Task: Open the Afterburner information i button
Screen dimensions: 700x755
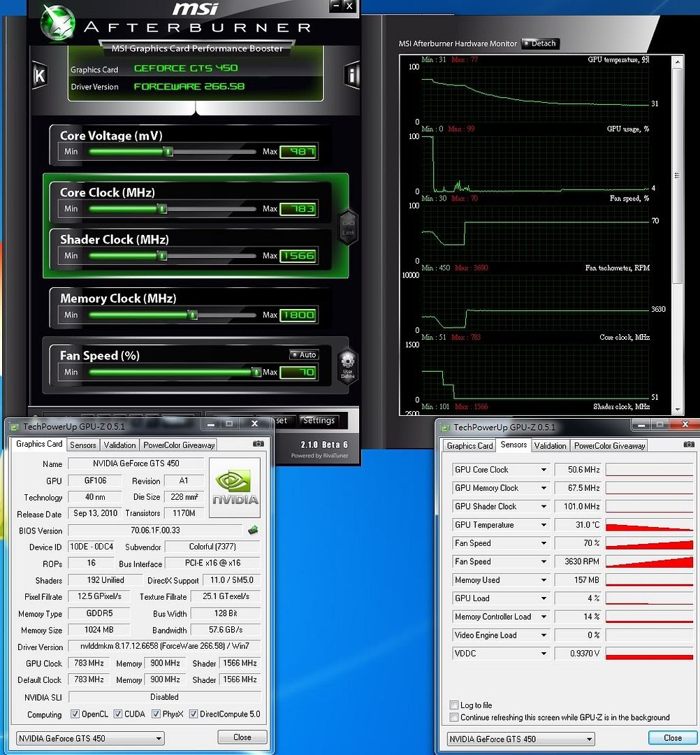Action: 352,75
